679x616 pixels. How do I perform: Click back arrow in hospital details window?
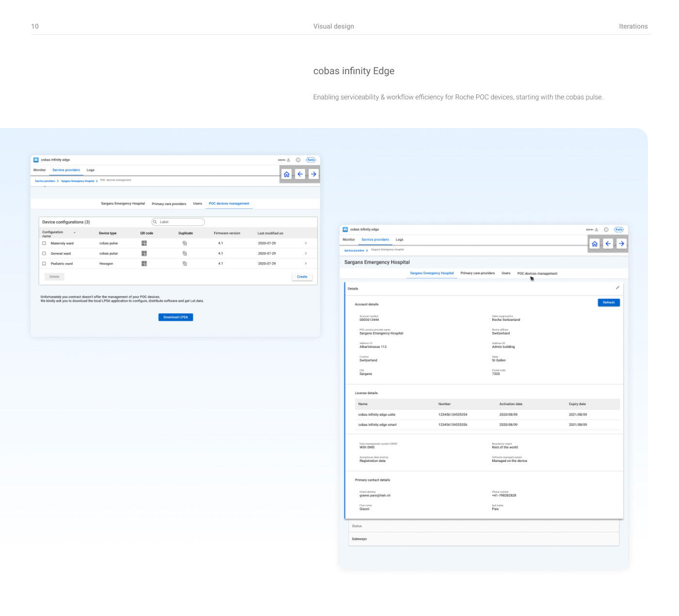[608, 244]
